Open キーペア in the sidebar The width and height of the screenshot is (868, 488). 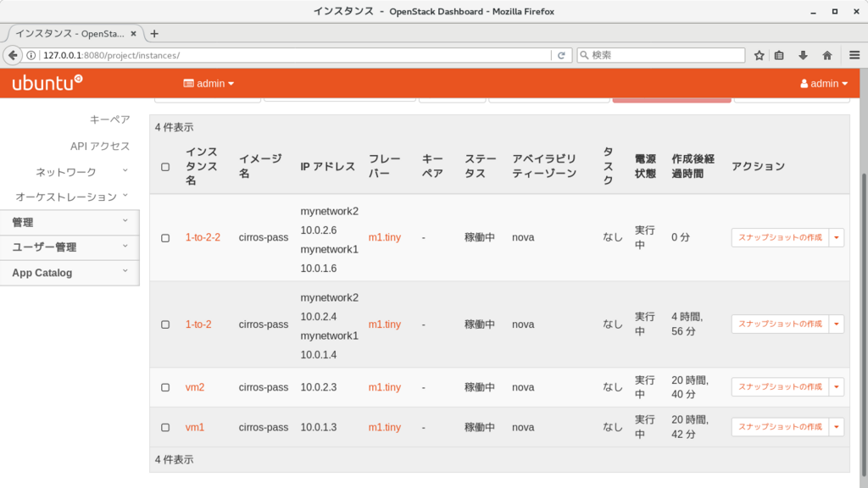(109, 119)
